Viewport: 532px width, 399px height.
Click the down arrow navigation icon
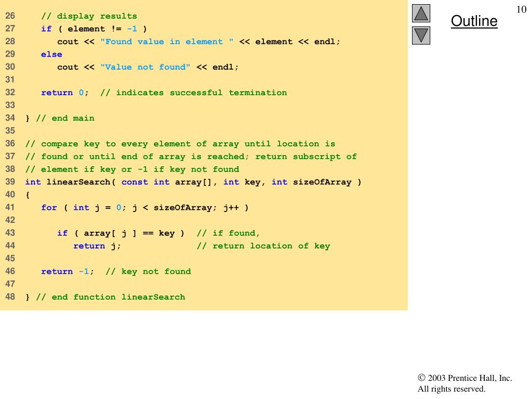[x=421, y=36]
